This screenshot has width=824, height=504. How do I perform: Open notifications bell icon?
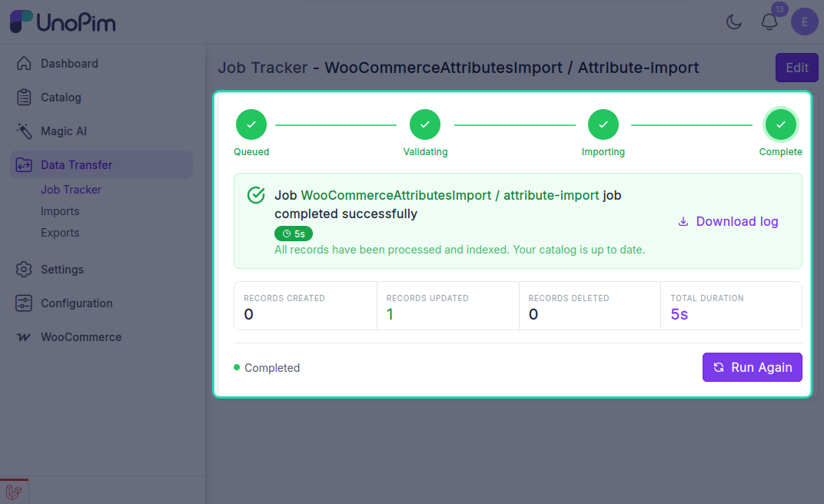coord(769,22)
